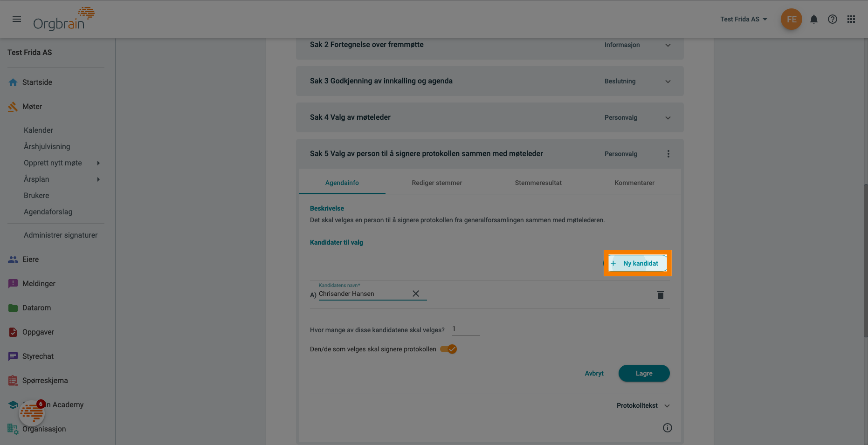Click the page vertical scrollbar
Viewport: 868px width, 445px height.
pos(866,260)
